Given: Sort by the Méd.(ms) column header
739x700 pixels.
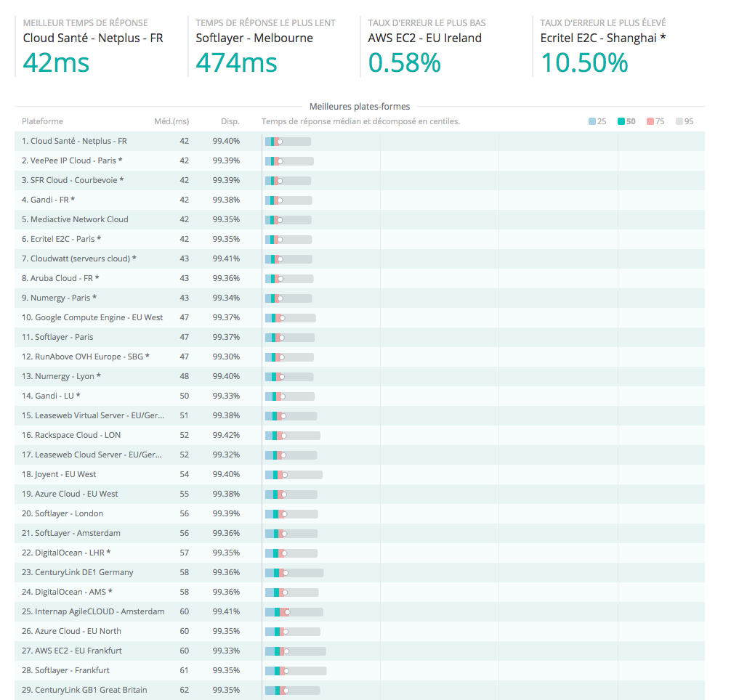Looking at the screenshot, I should pyautogui.click(x=171, y=121).
